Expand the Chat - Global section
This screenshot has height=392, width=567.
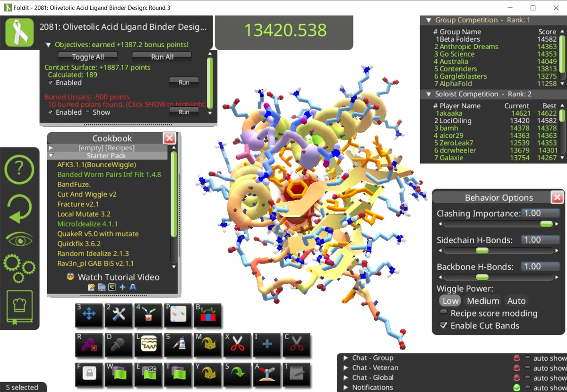345,377
